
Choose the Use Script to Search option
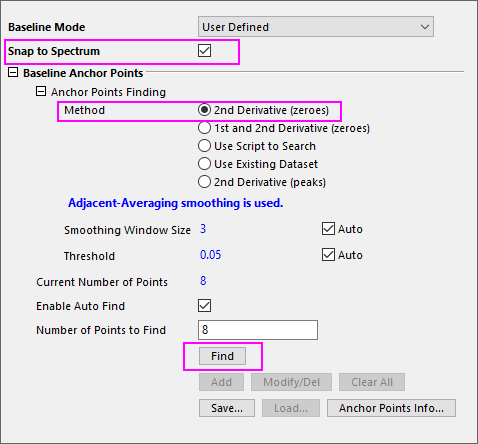click(x=204, y=146)
